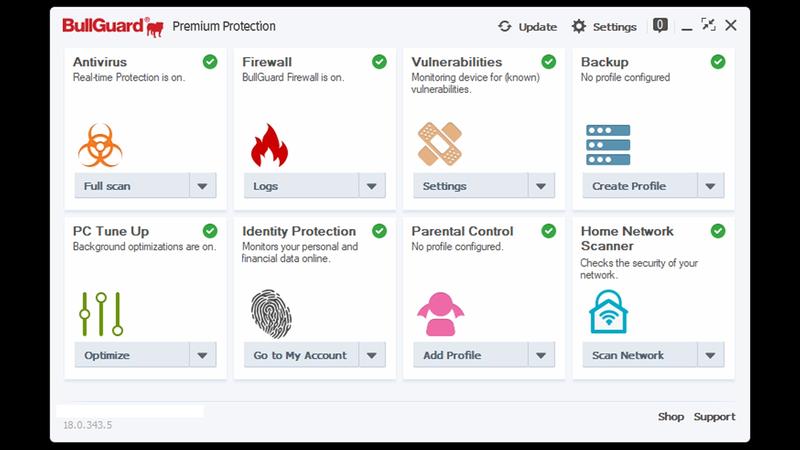Click the version number 18.0.343.5
800x450 pixels.
pyautogui.click(x=87, y=424)
